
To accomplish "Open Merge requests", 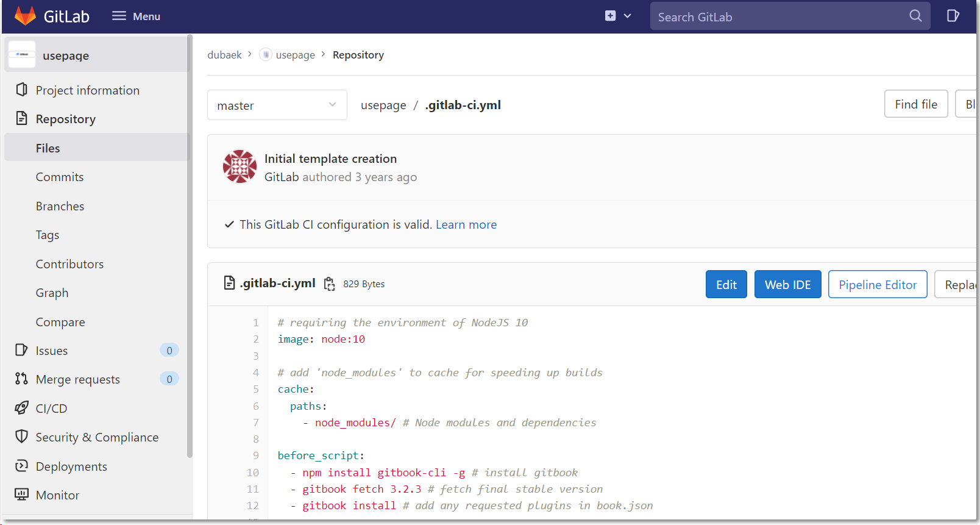I will click(78, 379).
